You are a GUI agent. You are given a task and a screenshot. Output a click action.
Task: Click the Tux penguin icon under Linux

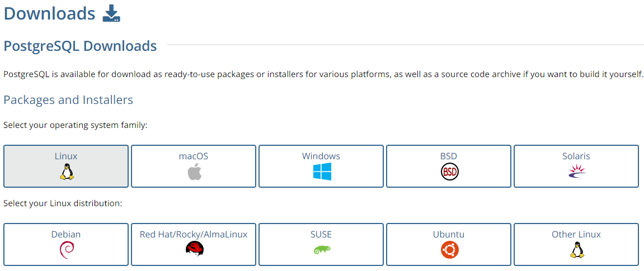[x=66, y=172]
